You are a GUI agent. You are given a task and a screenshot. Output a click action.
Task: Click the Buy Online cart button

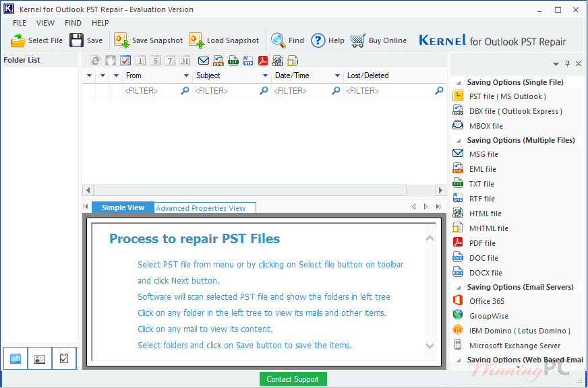pos(378,40)
